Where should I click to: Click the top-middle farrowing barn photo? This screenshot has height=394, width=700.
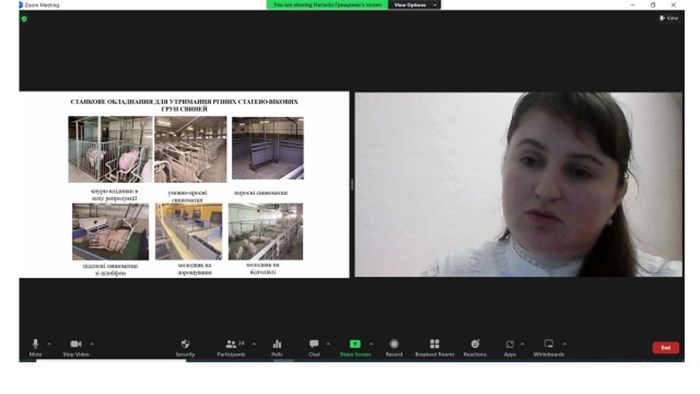[x=191, y=149]
